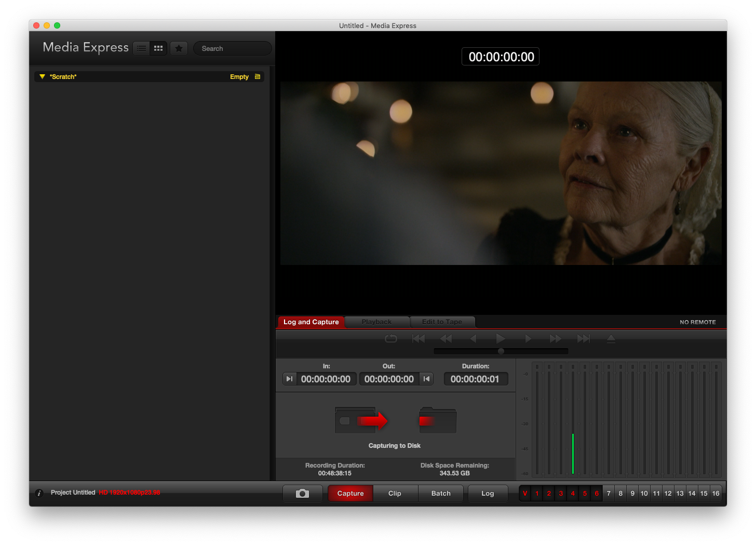The width and height of the screenshot is (756, 545).
Task: Open the Playback tab
Action: click(x=376, y=322)
